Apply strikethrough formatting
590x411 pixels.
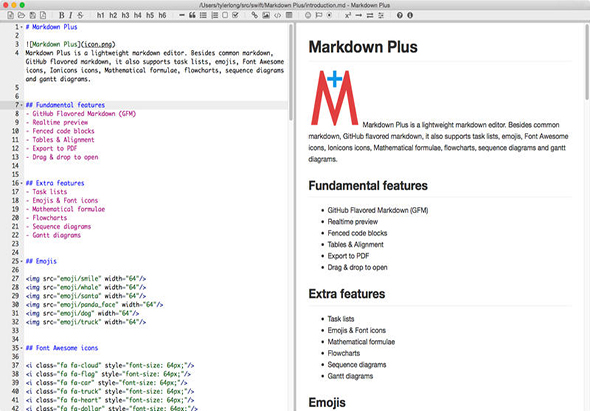click(x=80, y=15)
